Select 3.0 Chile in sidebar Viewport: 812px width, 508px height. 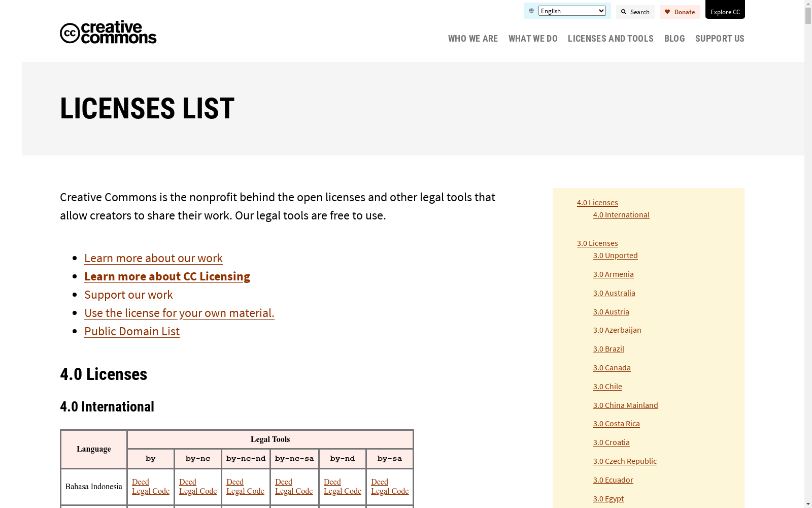(x=607, y=386)
